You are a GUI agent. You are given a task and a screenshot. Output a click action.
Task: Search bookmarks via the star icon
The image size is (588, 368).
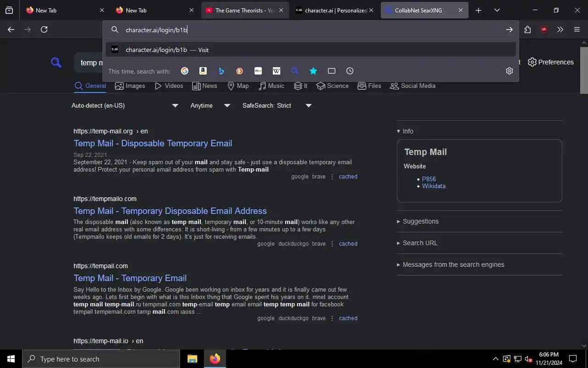(313, 71)
